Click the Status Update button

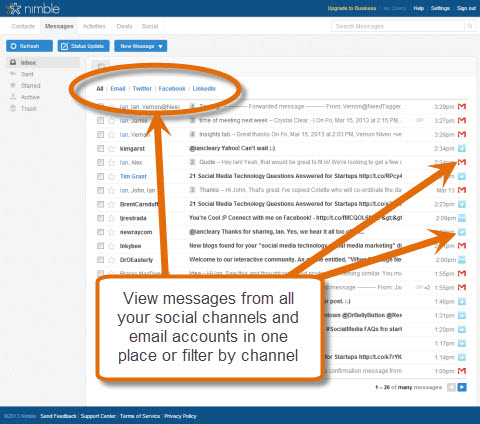[x=83, y=46]
